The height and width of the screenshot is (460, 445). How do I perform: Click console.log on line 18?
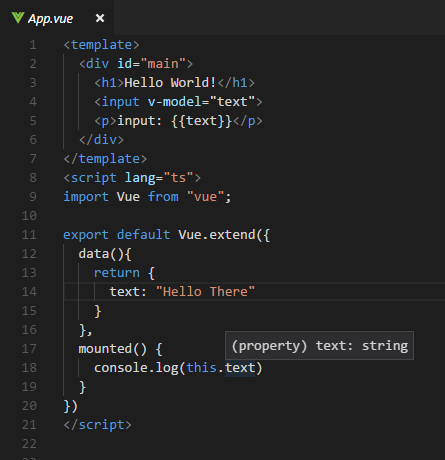pos(136,368)
